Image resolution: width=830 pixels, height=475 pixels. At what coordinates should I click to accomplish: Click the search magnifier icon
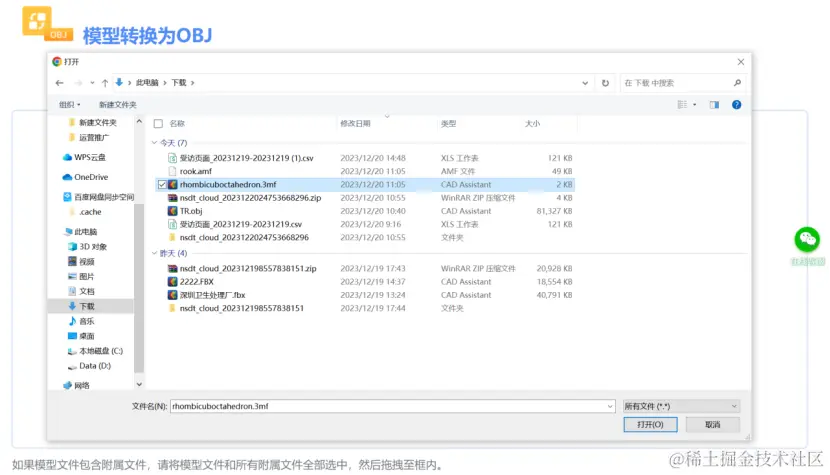coord(737,83)
